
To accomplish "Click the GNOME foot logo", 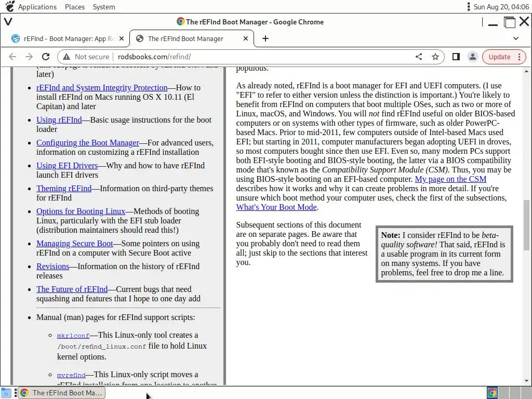I will (x=10, y=6).
